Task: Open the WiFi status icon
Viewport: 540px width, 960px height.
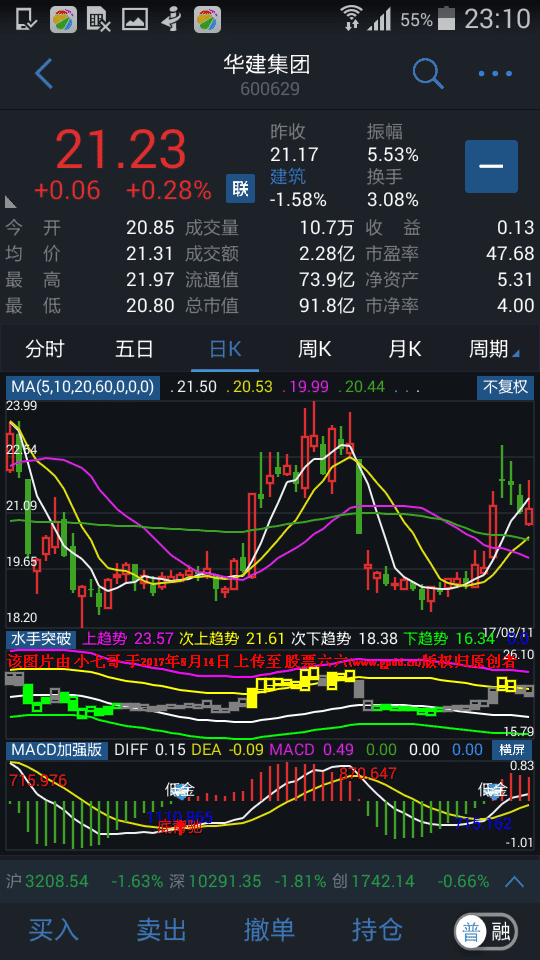Action: pos(351,18)
